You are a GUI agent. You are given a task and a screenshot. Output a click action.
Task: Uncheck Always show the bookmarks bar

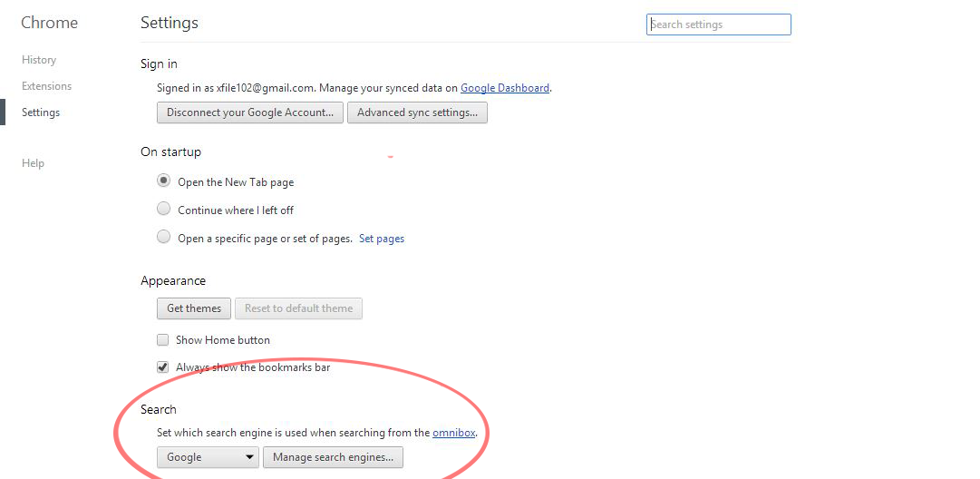coord(163,367)
